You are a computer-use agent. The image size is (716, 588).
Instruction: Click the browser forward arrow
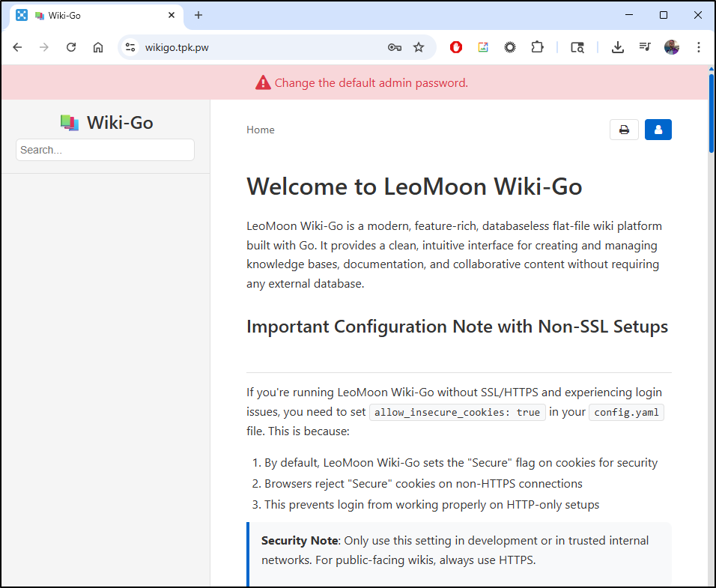tap(44, 47)
